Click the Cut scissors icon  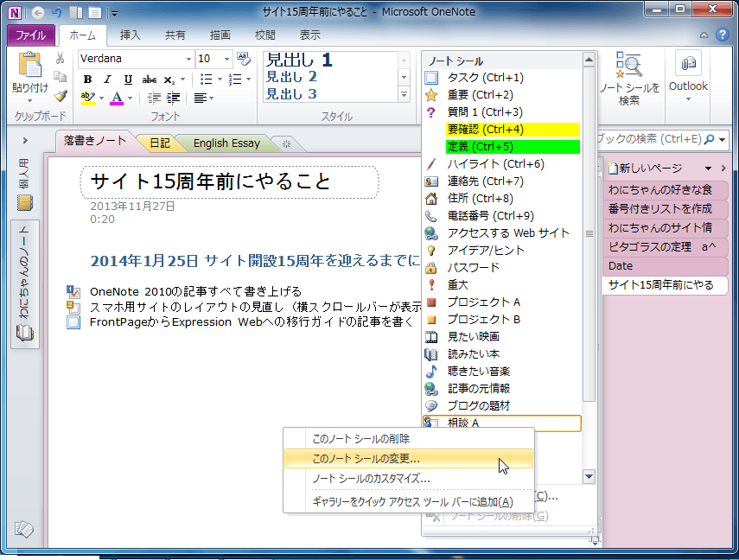pos(60,59)
